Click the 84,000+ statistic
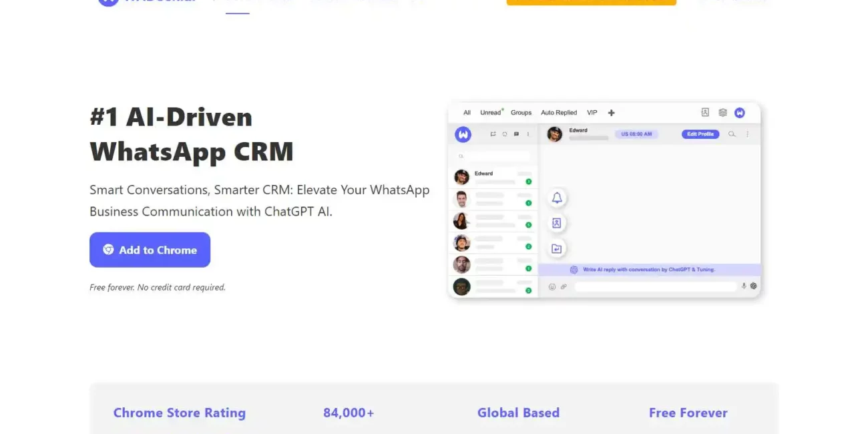 (x=349, y=413)
